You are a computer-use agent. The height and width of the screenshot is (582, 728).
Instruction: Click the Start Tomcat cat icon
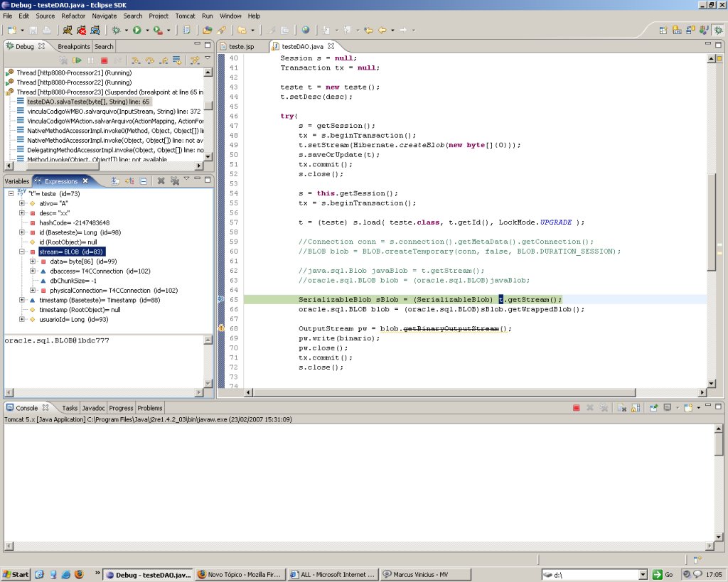[68, 30]
